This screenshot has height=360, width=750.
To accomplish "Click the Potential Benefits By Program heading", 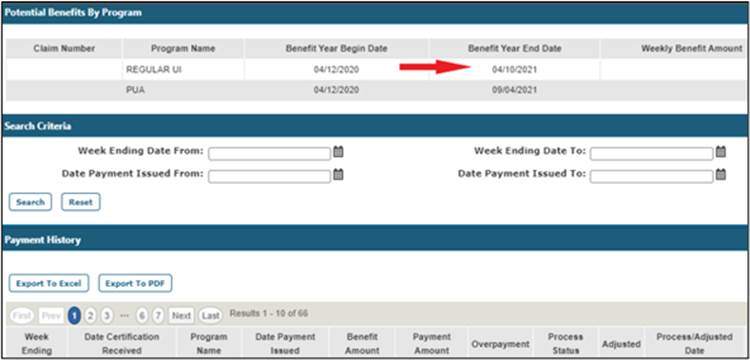I will [73, 13].
